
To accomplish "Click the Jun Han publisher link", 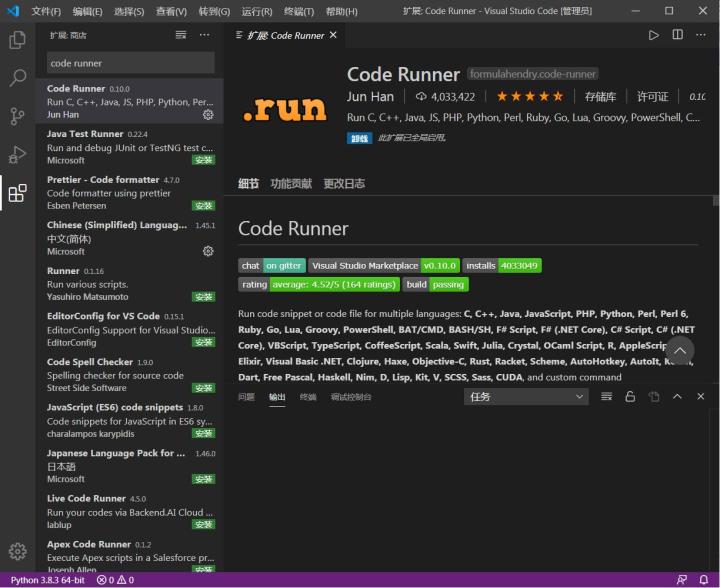I will (370, 96).
